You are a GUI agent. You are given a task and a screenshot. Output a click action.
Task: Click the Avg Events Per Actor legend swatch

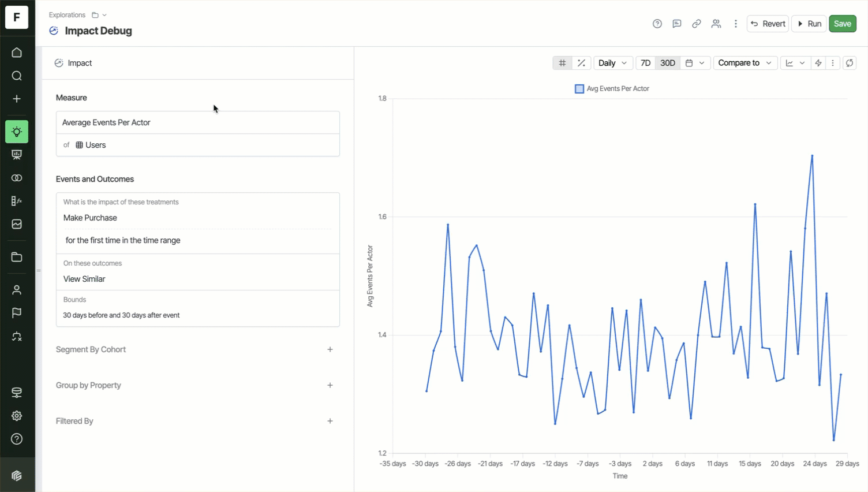579,89
